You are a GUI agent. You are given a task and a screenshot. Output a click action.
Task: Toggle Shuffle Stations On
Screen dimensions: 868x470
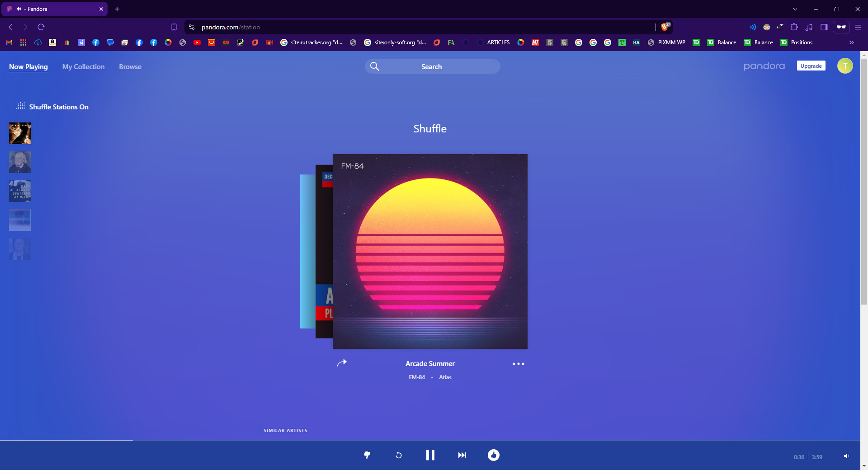click(52, 107)
